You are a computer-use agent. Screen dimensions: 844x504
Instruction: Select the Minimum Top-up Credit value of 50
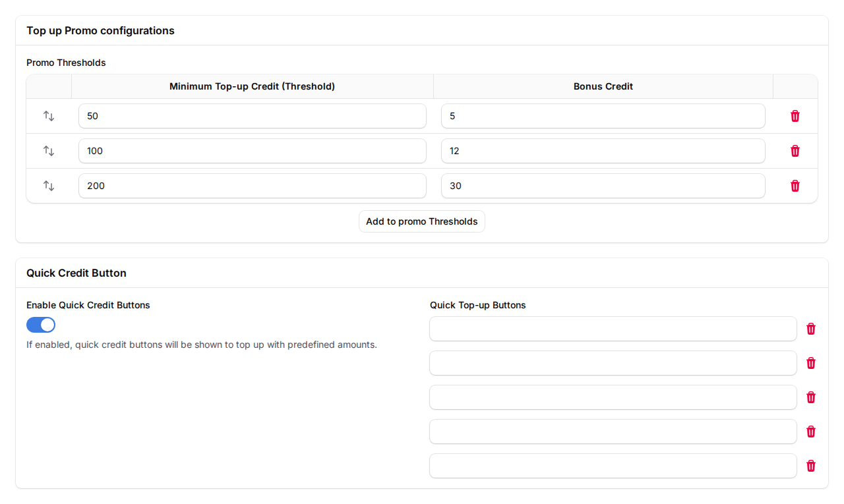252,115
